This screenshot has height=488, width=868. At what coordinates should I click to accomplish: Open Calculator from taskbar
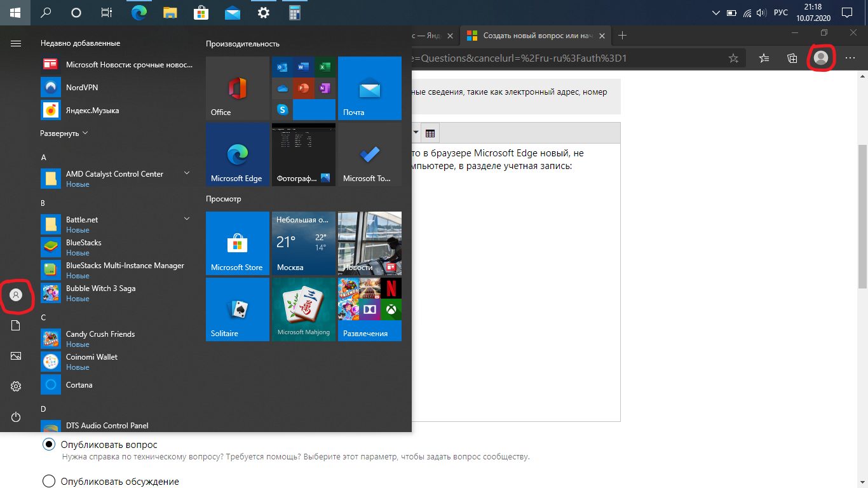click(x=294, y=13)
